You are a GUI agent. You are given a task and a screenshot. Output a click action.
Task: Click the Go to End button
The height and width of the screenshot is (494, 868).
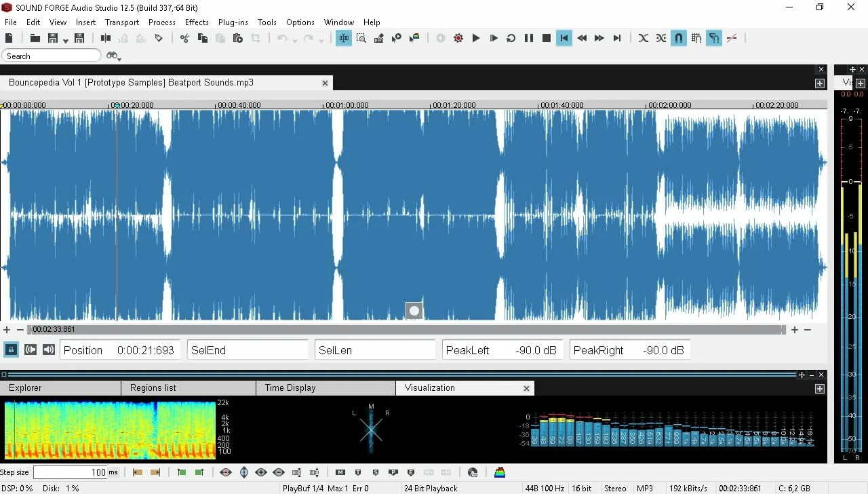click(x=617, y=39)
